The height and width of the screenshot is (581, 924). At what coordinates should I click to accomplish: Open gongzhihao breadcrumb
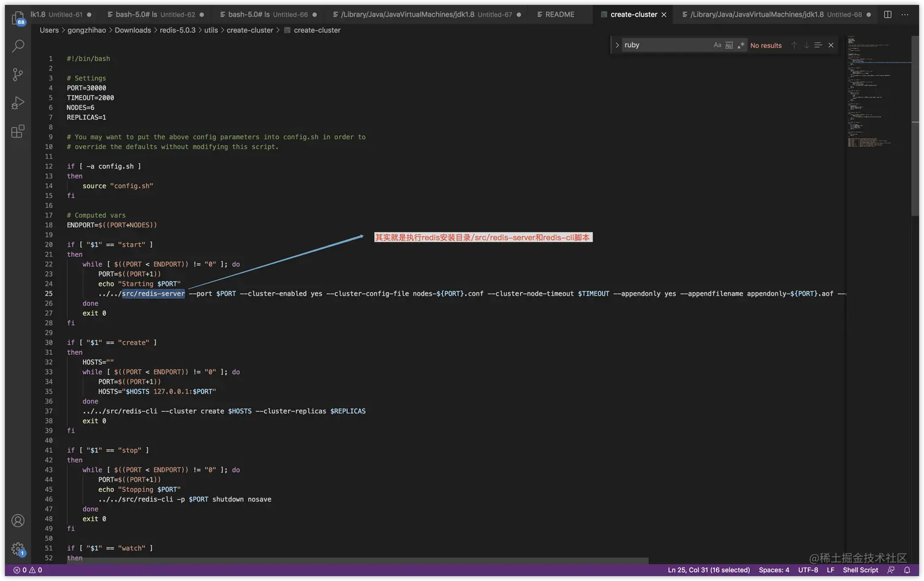86,30
